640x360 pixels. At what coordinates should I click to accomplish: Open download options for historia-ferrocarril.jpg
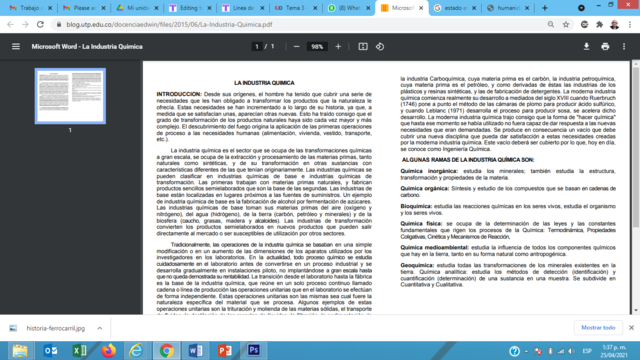100,328
